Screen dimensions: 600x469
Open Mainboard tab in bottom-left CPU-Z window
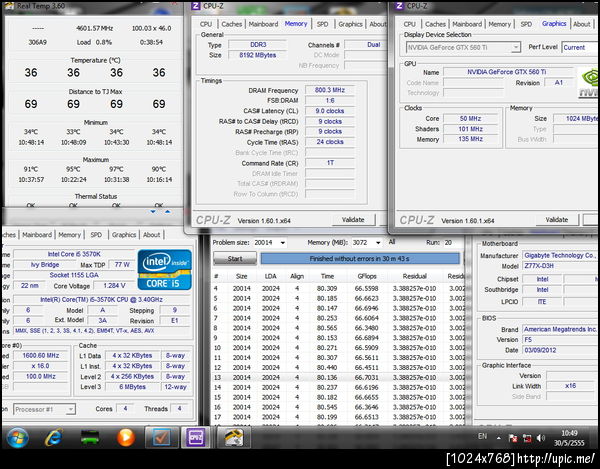tap(37, 235)
